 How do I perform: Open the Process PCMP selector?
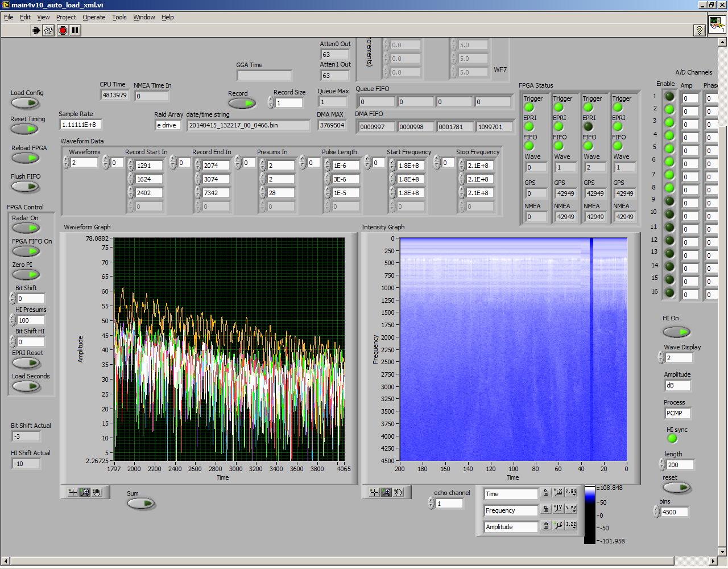coord(677,413)
